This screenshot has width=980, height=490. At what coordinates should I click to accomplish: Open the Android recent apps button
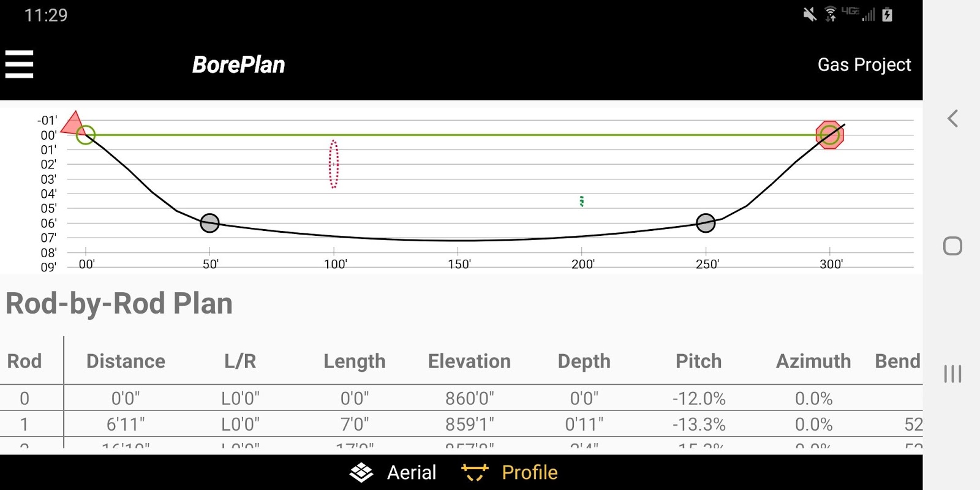click(x=952, y=374)
